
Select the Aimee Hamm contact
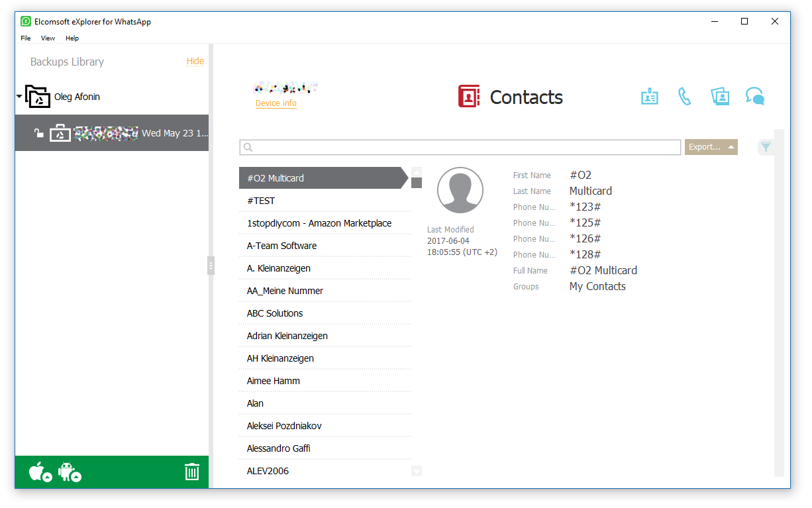[x=325, y=381]
